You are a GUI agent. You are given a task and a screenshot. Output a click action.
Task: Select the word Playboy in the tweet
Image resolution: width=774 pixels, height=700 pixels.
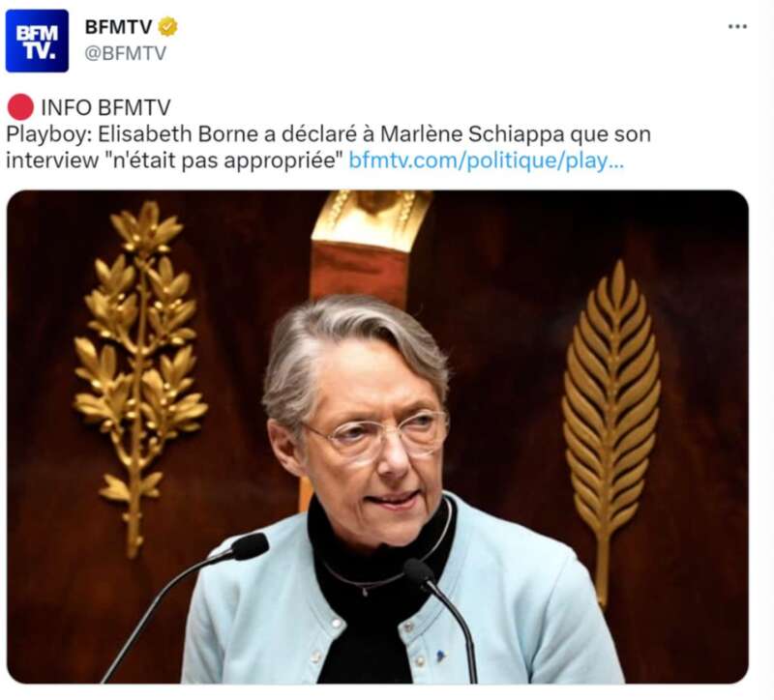pyautogui.click(x=46, y=134)
